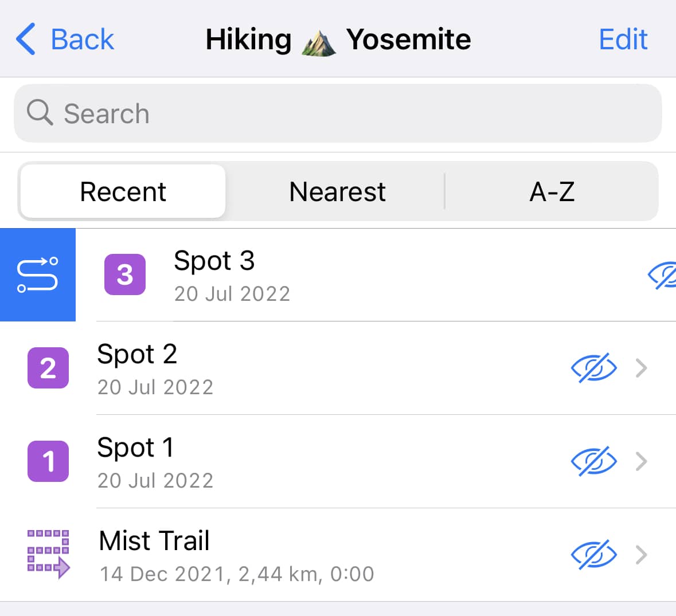676x616 pixels.
Task: Click the purple number 2 waypoint icon
Action: [x=48, y=368]
